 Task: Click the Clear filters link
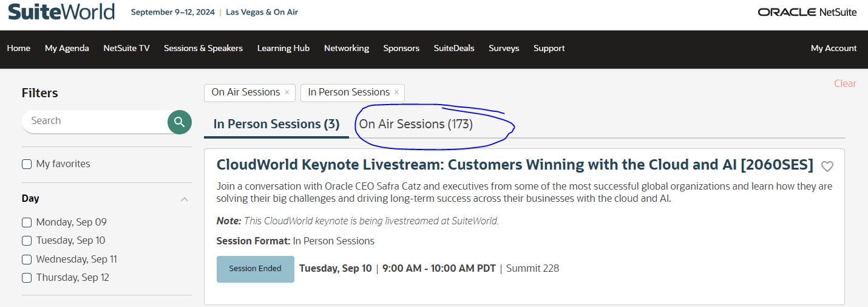coord(845,83)
